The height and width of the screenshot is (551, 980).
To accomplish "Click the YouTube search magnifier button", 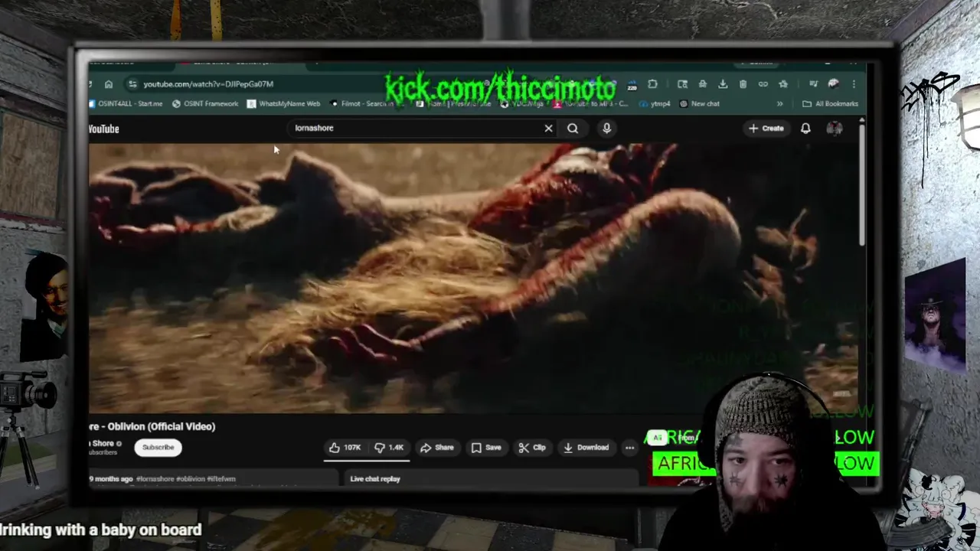I will pos(573,129).
